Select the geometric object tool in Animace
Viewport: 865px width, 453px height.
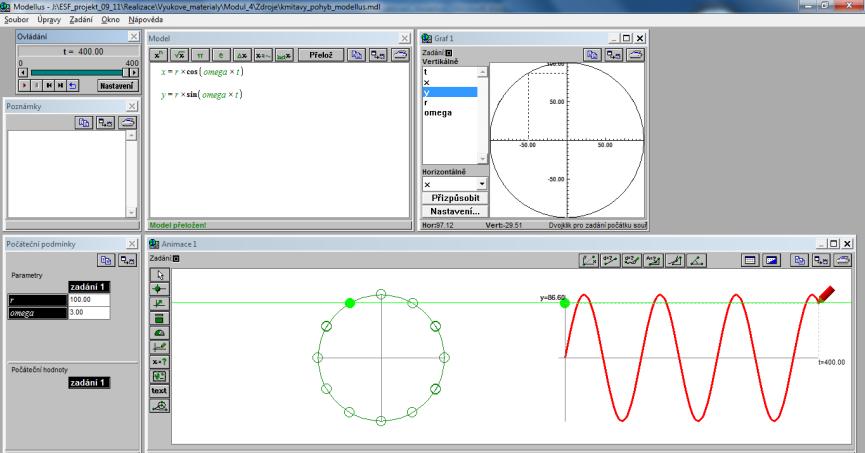click(159, 406)
